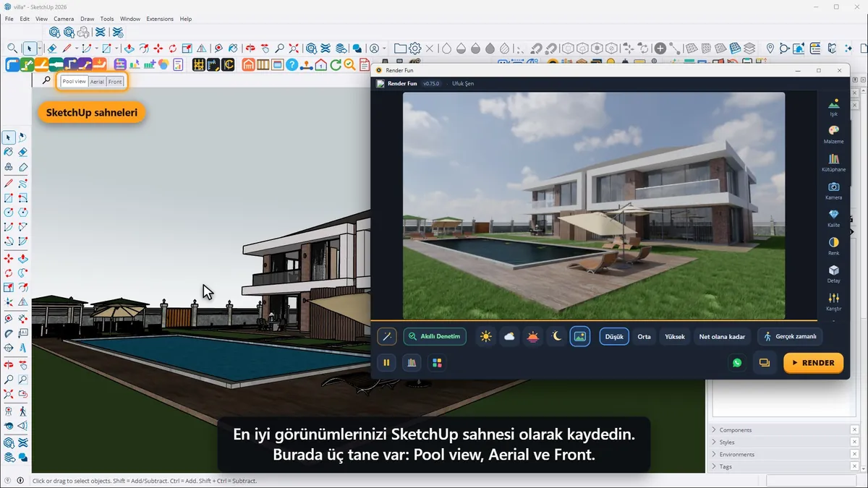Select the image background lighting preset
The width and height of the screenshot is (868, 488).
[x=579, y=336]
